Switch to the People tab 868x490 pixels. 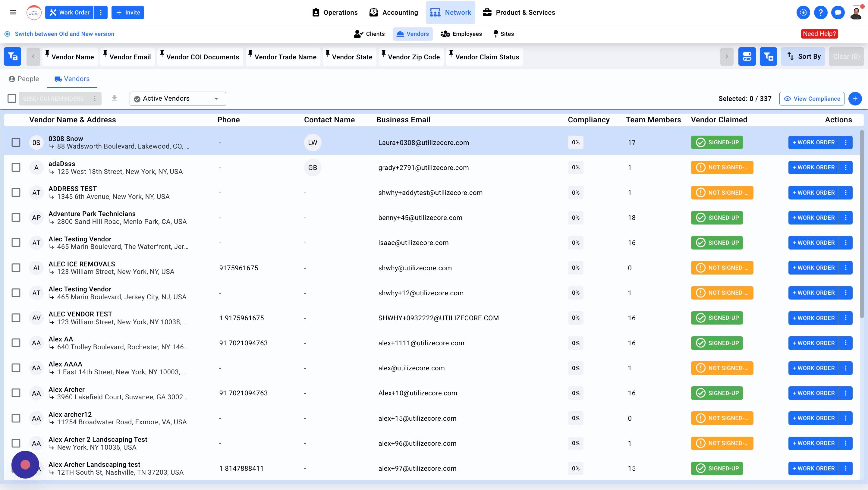click(24, 79)
